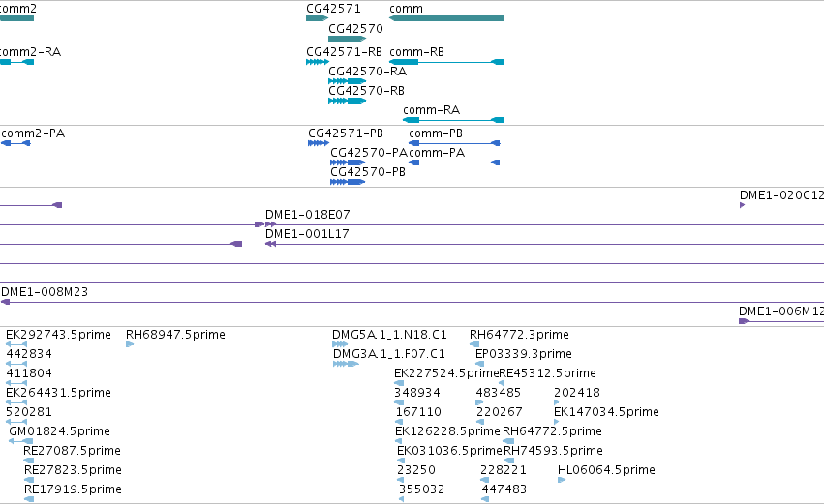Viewport: 824px width, 504px height.
Task: Click the comm2-PA protein label
Action: click(33, 133)
